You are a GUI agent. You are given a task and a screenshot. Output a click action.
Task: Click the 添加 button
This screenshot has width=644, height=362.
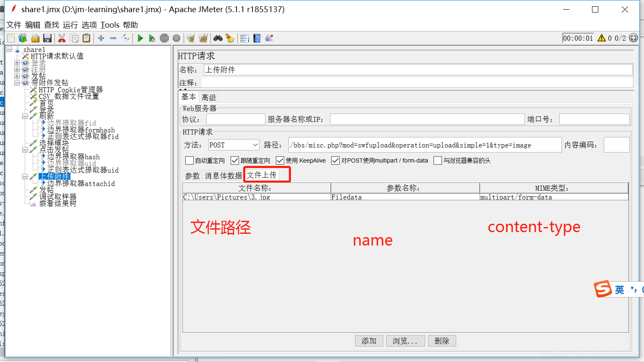coord(369,341)
